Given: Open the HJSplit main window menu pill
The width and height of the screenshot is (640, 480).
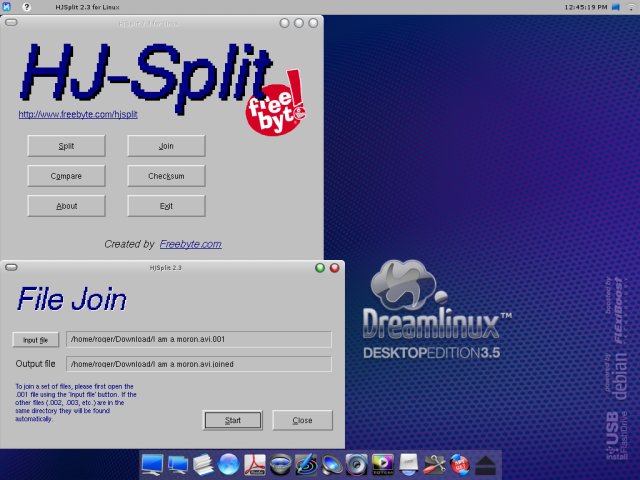Looking at the screenshot, I should point(11,22).
